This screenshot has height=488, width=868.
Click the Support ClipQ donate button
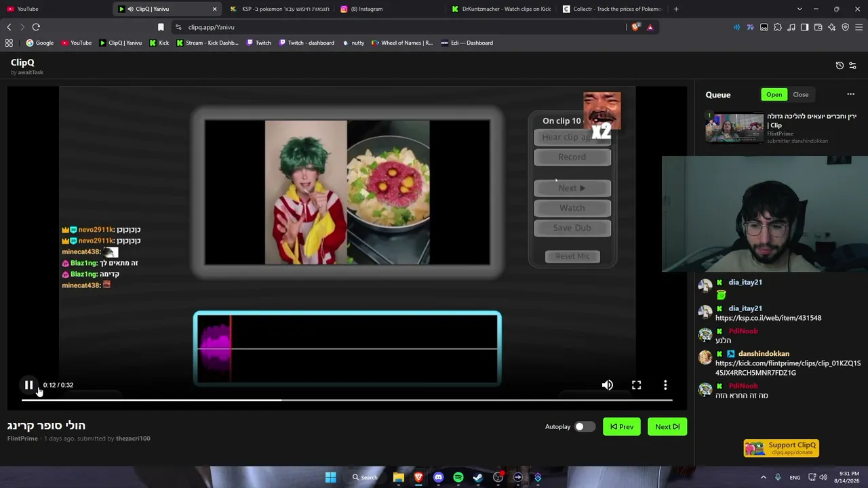[x=781, y=448]
